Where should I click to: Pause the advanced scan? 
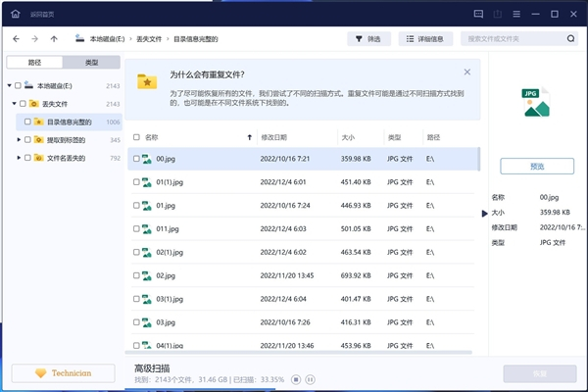[311, 379]
